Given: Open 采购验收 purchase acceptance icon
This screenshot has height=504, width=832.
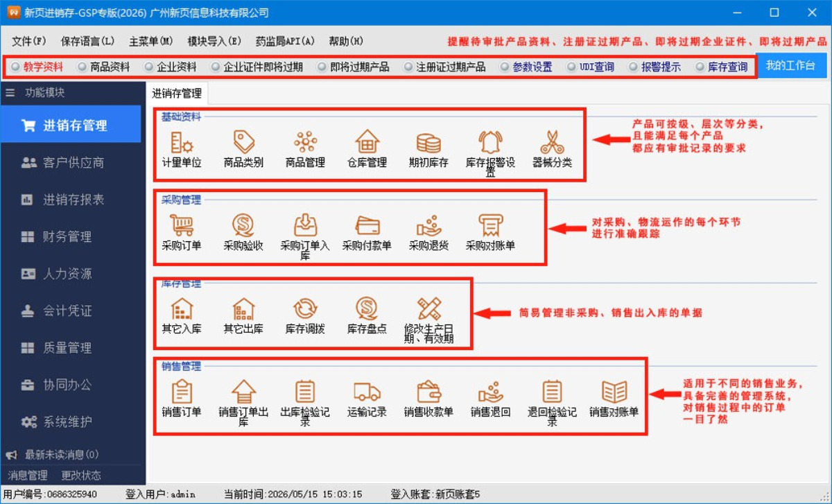Looking at the screenshot, I should (243, 226).
